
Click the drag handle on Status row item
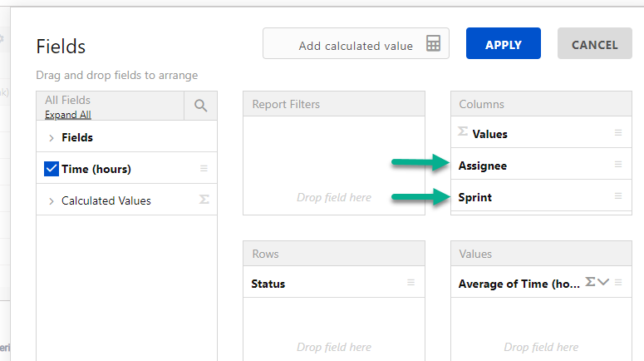click(x=410, y=282)
